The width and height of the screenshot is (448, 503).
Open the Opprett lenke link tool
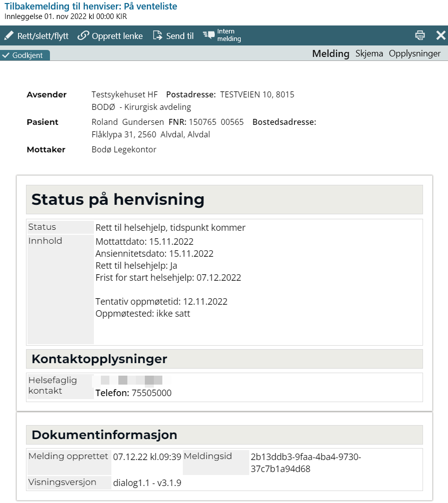(x=115, y=35)
